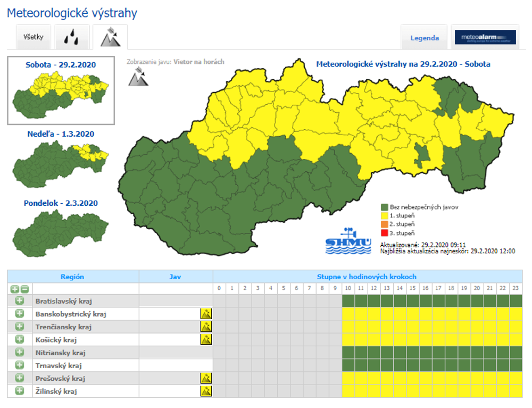Select the mountain wind warning tab icon
Image resolution: width=532 pixels, height=408 pixels.
(x=110, y=37)
